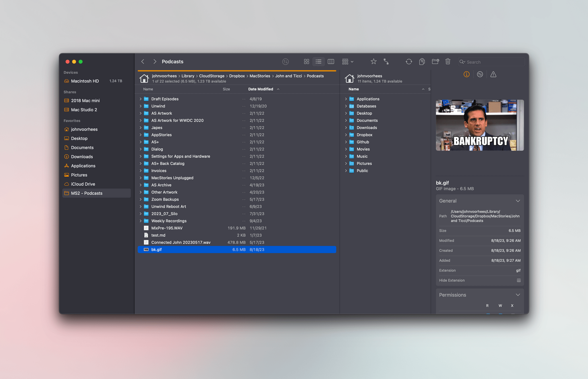588x379 pixels.
Task: Open Applications in sidebar Favorites
Action: coord(96,166)
